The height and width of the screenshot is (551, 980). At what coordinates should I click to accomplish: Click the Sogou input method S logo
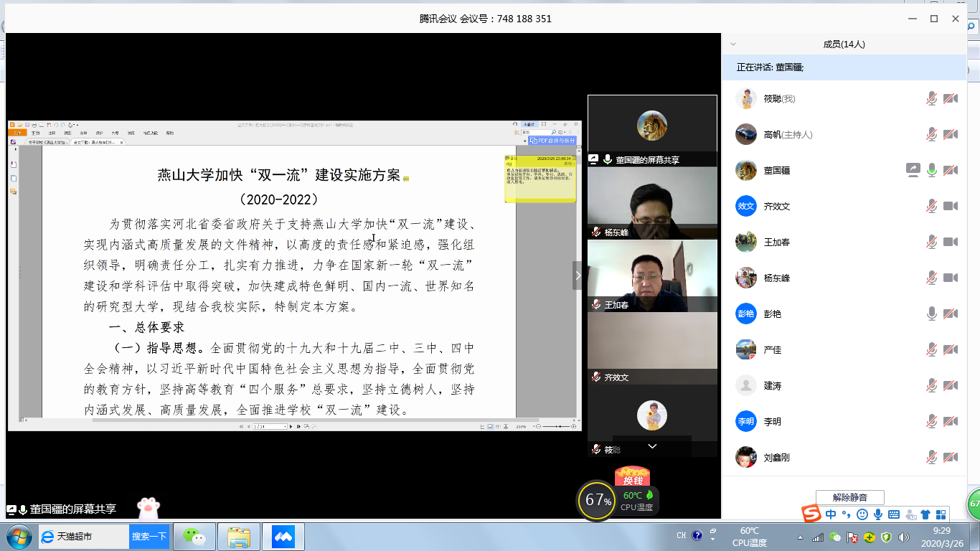coord(811,514)
